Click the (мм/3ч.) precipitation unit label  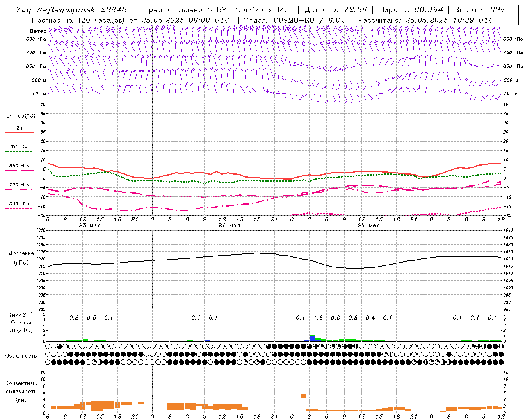[21, 315]
